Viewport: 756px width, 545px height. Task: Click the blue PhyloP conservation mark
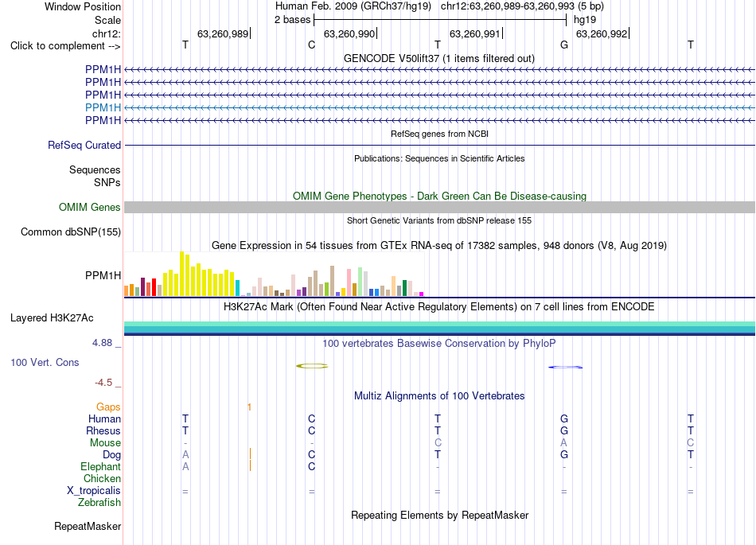point(565,368)
